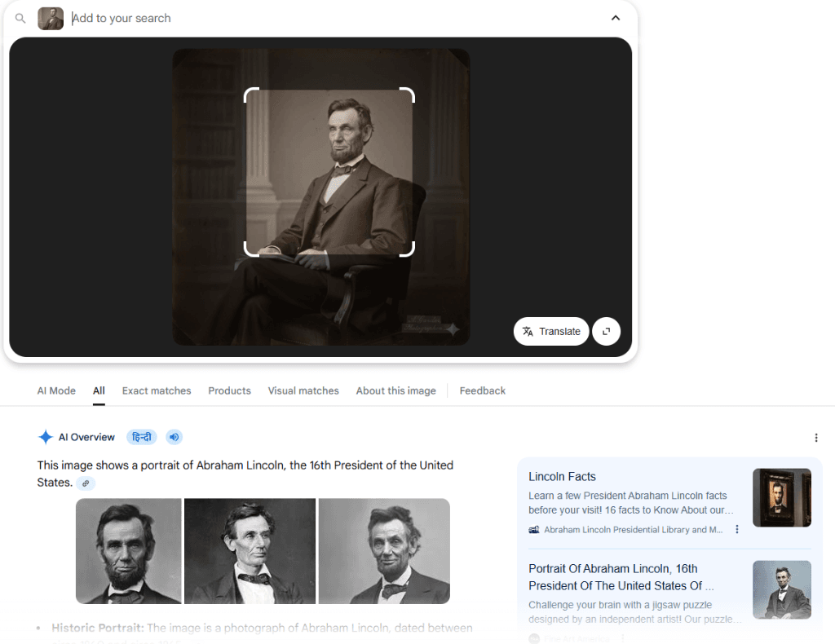Select the AI Mode tab
The width and height of the screenshot is (835, 644).
pos(56,390)
